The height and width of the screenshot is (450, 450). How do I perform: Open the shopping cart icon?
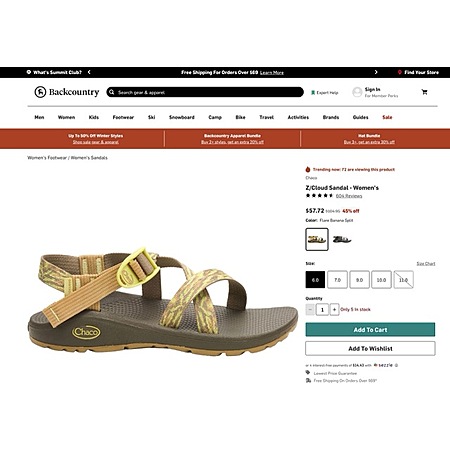click(424, 92)
